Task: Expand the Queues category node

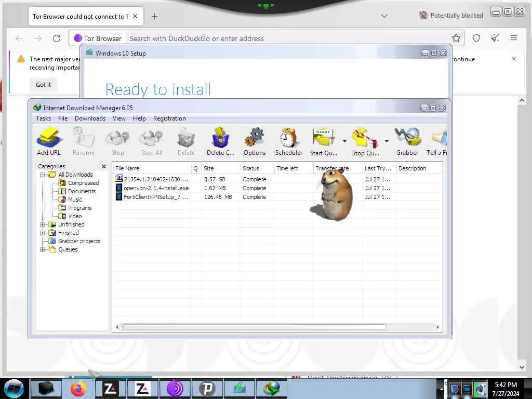Action: (43, 249)
